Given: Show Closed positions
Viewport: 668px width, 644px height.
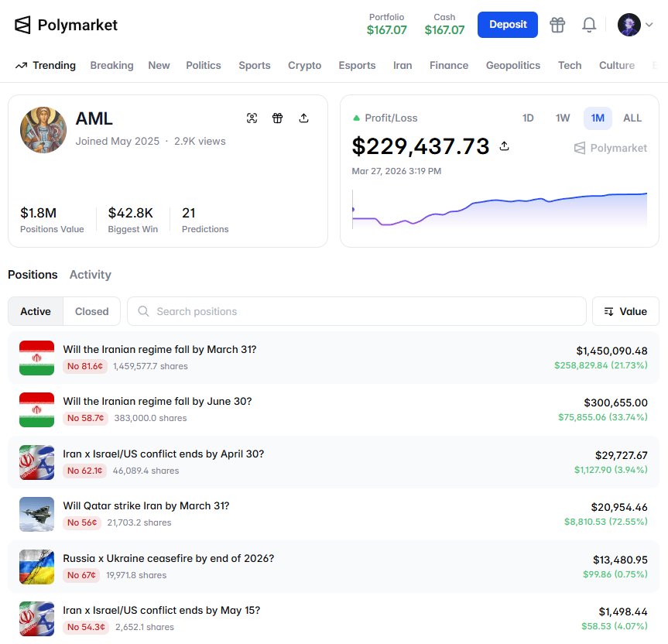Looking at the screenshot, I should 91,311.
